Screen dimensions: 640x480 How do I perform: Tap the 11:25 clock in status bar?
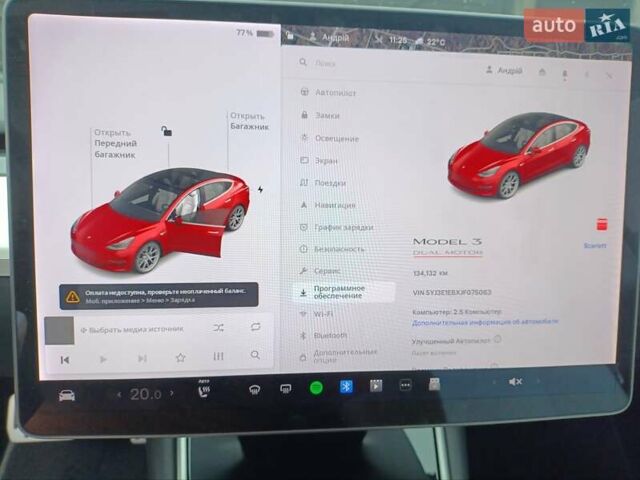[x=398, y=40]
